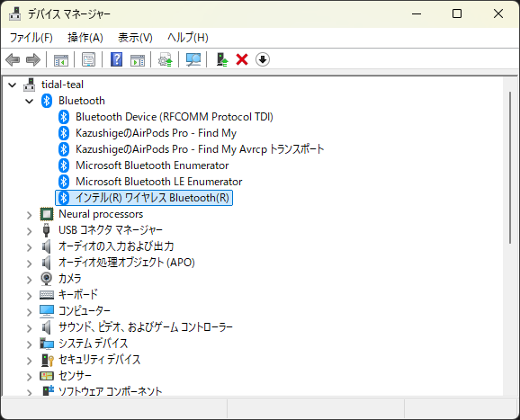Expand the セキュリティ デバイス chevron

click(30, 361)
